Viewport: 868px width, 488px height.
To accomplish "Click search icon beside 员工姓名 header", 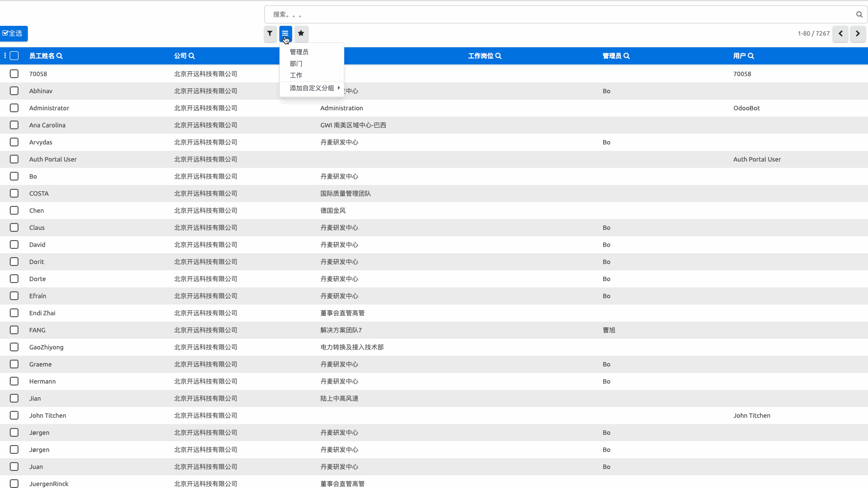I will (59, 56).
